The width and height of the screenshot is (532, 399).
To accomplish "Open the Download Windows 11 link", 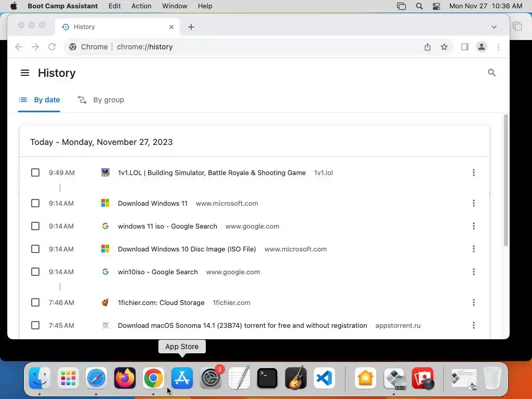I will coord(153,203).
